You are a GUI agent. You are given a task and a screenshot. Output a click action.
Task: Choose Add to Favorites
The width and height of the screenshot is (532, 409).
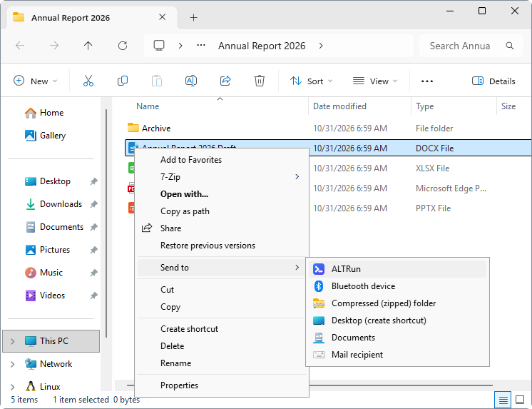click(x=222, y=160)
